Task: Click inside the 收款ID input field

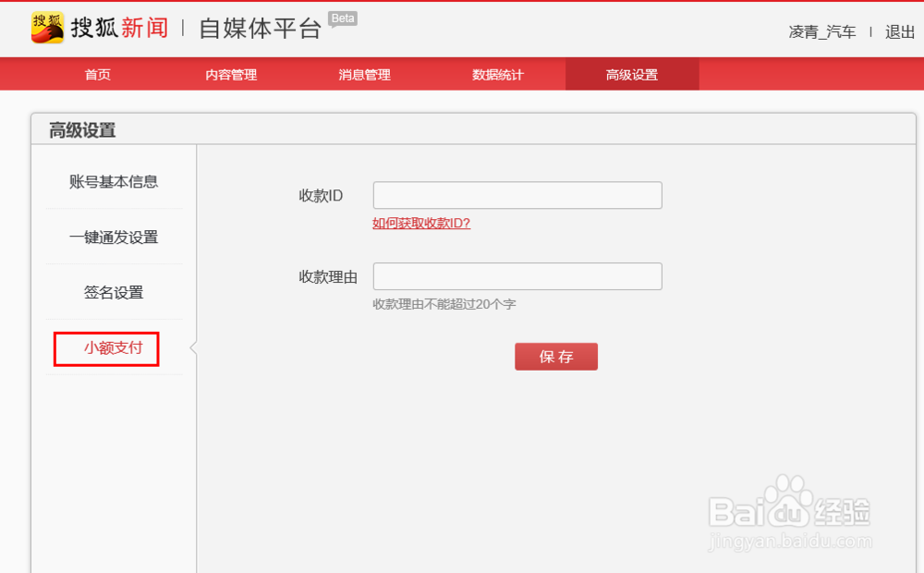Action: pyautogui.click(x=517, y=195)
